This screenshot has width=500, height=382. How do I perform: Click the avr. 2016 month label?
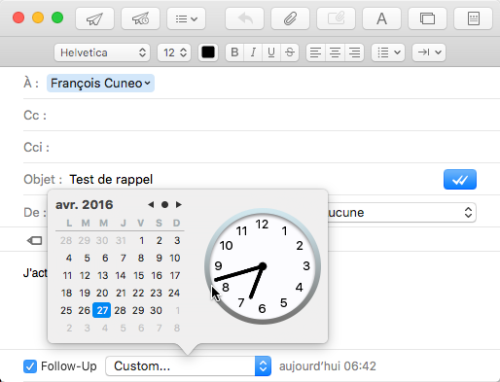pyautogui.click(x=84, y=204)
